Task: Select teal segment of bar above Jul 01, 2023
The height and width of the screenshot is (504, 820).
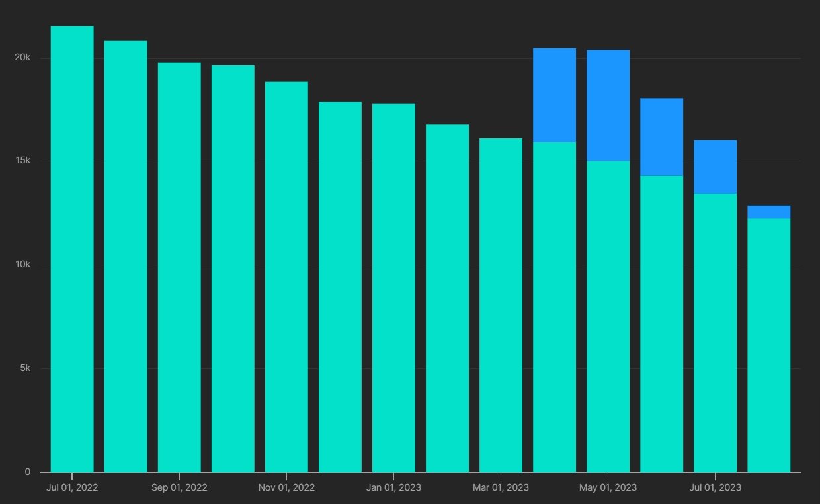Action: point(715,333)
